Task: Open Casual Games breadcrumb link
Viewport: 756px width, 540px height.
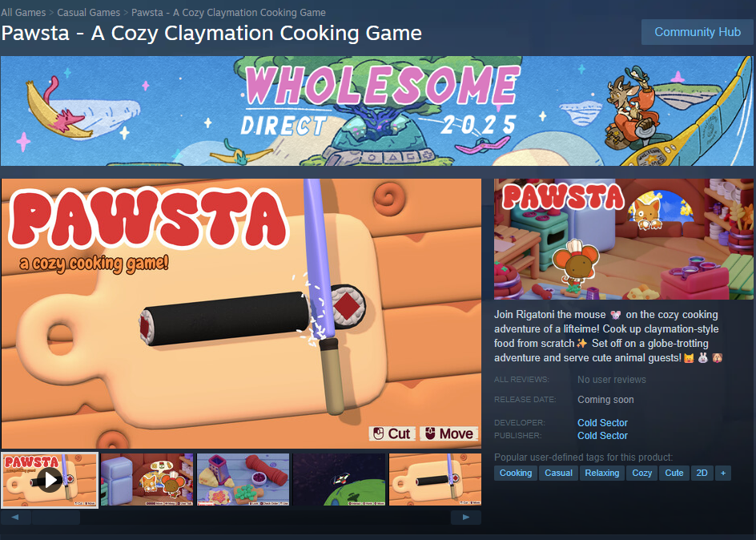Action: [x=89, y=13]
